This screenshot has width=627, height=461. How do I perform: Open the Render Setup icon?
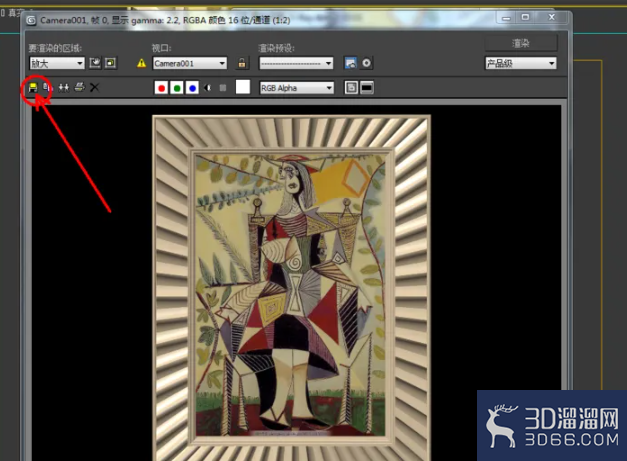click(350, 63)
